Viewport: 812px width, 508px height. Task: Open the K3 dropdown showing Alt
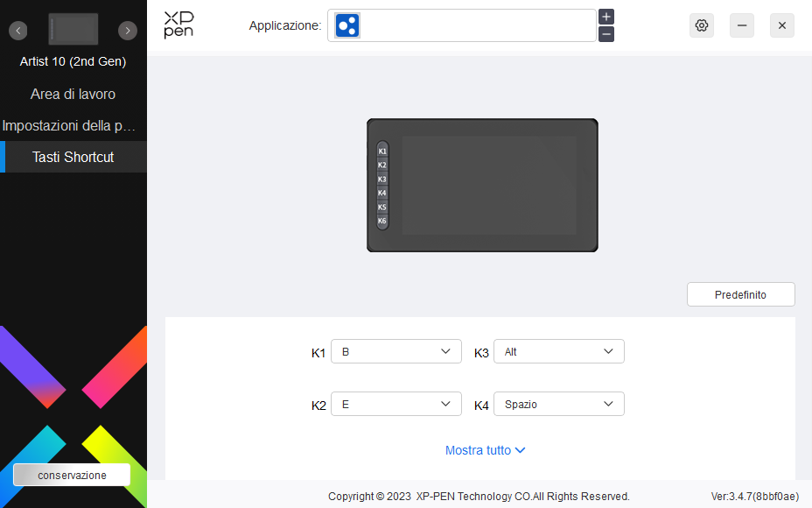[559, 351]
